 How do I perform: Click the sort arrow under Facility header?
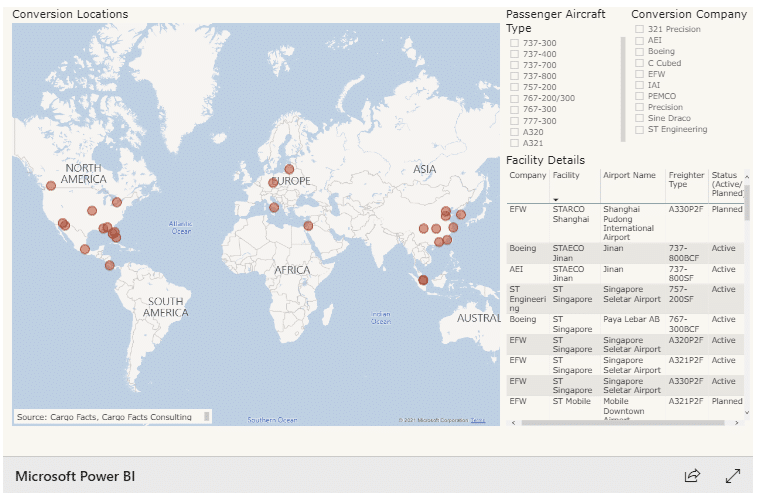point(556,199)
